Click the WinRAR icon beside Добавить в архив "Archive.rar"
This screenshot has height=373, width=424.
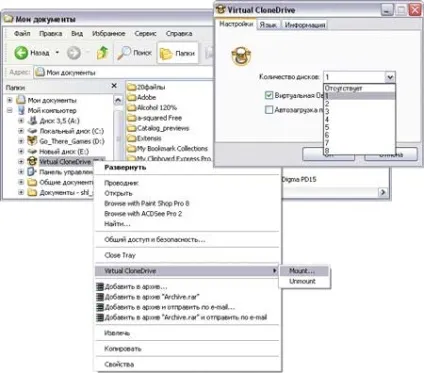point(99,297)
